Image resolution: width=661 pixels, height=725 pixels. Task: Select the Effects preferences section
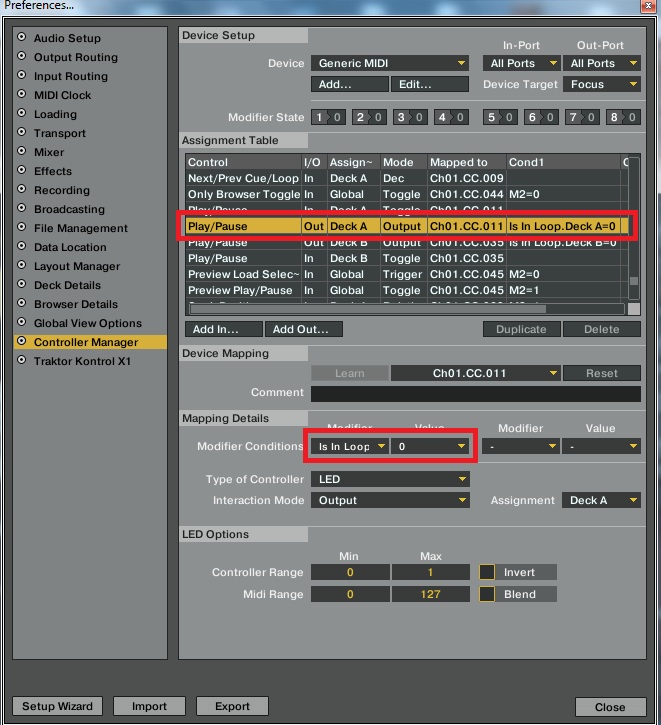53,171
